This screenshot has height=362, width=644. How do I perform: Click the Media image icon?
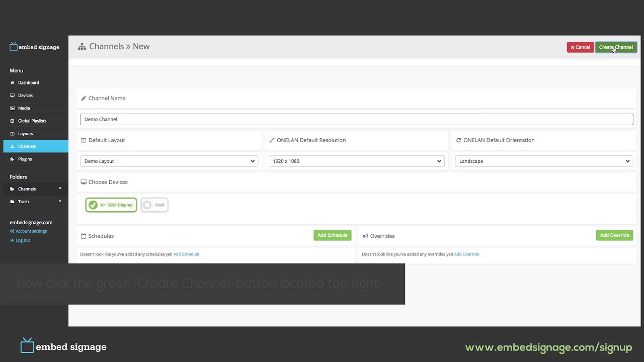coord(13,108)
